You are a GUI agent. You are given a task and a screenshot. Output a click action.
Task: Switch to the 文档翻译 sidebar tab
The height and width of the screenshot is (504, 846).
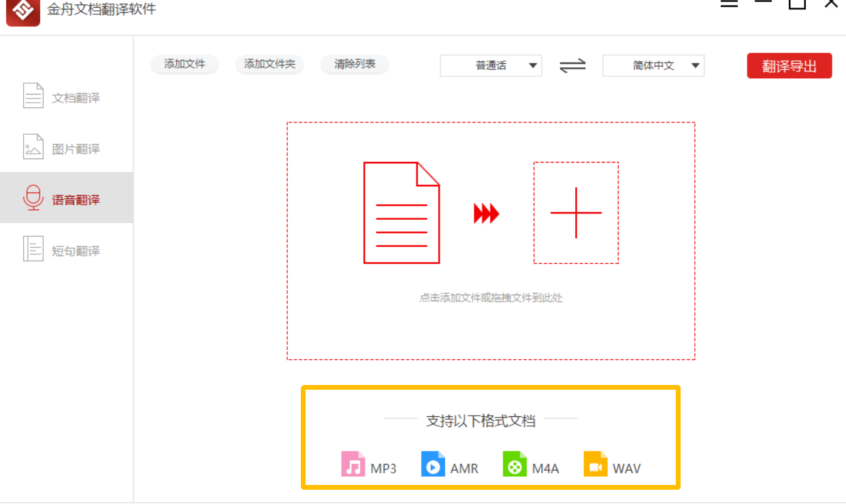[61, 95]
